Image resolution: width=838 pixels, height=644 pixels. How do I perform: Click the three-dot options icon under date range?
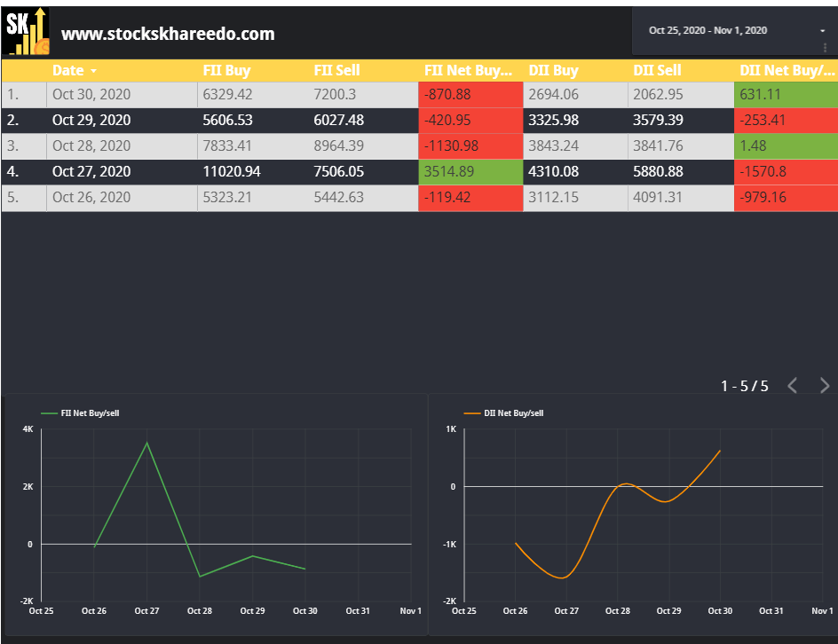click(825, 48)
